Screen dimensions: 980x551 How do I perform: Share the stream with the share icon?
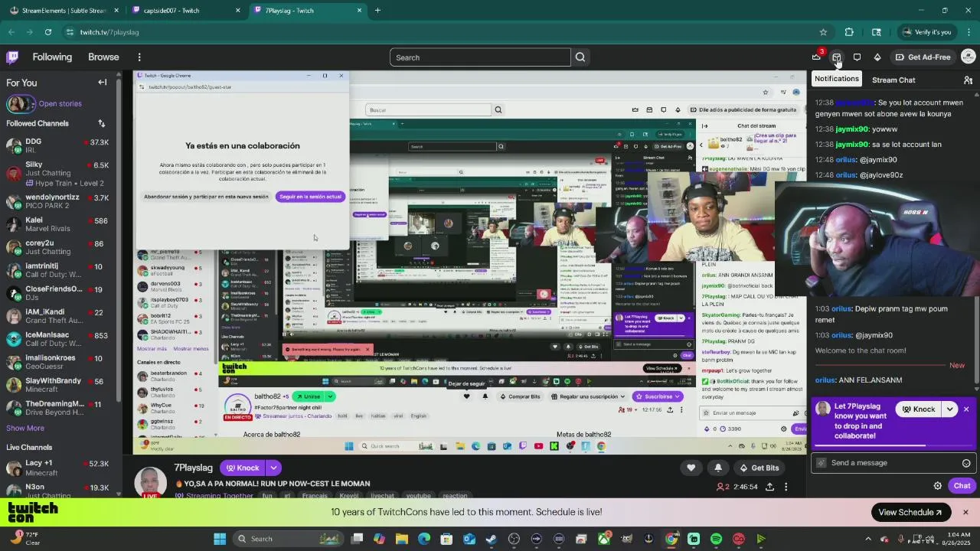(x=769, y=487)
